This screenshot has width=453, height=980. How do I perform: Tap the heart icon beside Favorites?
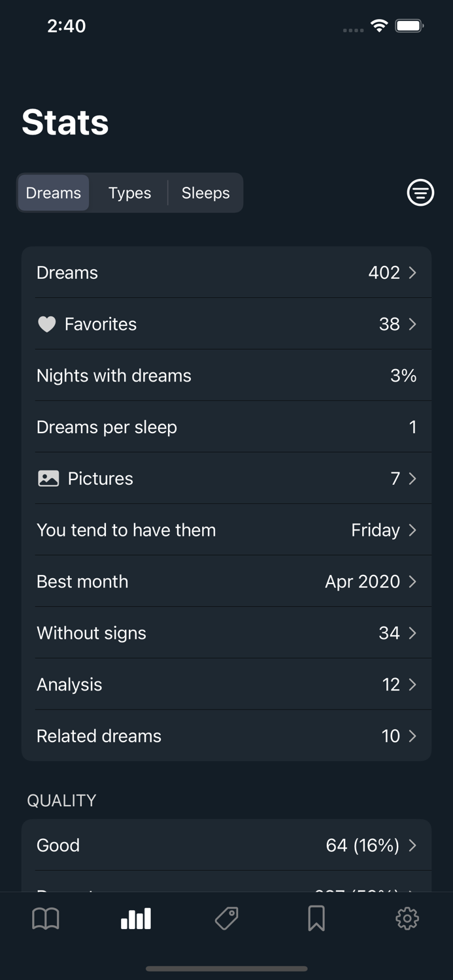pos(46,323)
